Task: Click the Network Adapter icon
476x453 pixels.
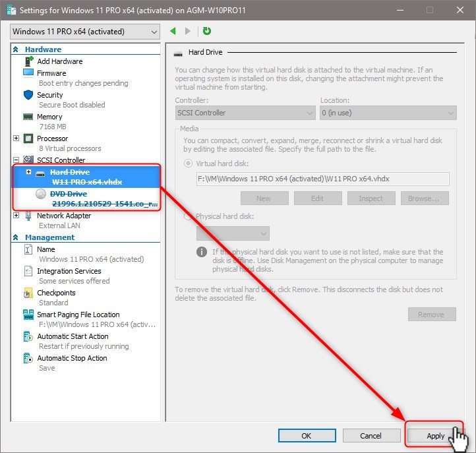Action: point(28,216)
